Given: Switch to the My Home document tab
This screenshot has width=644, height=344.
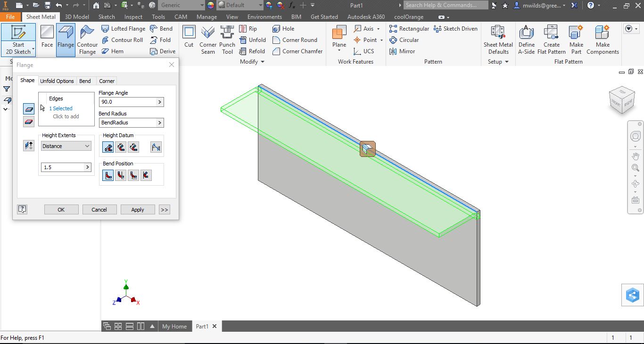Looking at the screenshot, I should coord(174,326).
